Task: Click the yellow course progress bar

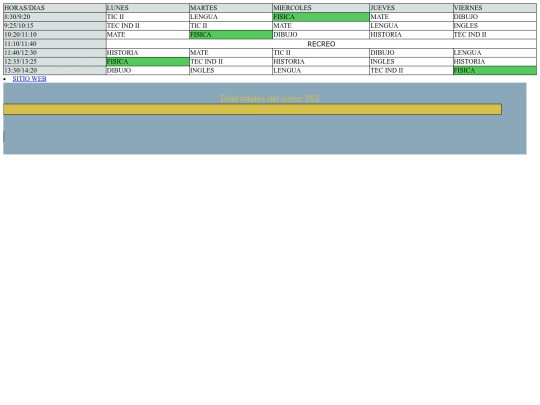Action: coord(252,110)
